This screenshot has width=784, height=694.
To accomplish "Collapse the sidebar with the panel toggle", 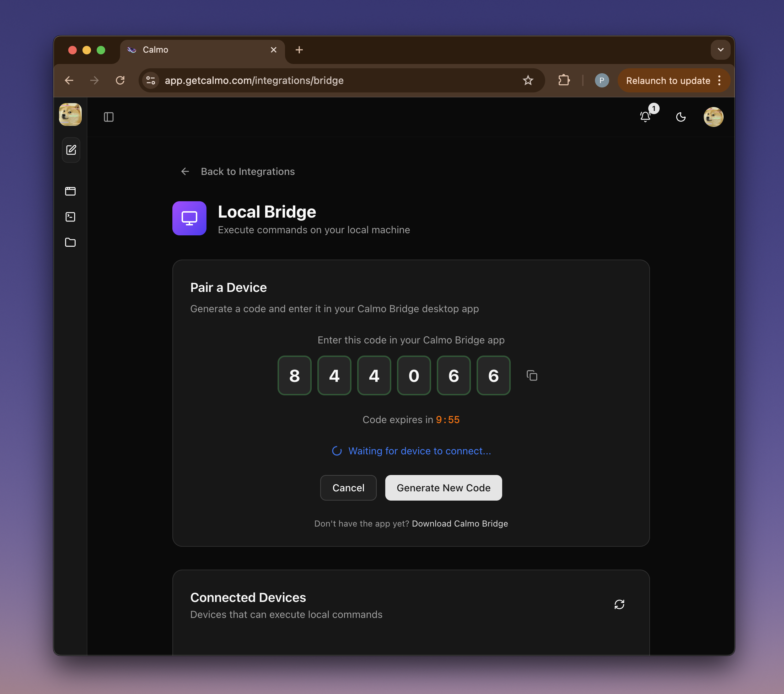I will tap(108, 117).
